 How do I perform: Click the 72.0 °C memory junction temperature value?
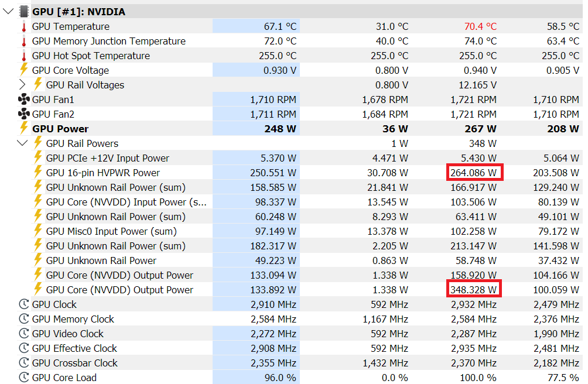280,41
